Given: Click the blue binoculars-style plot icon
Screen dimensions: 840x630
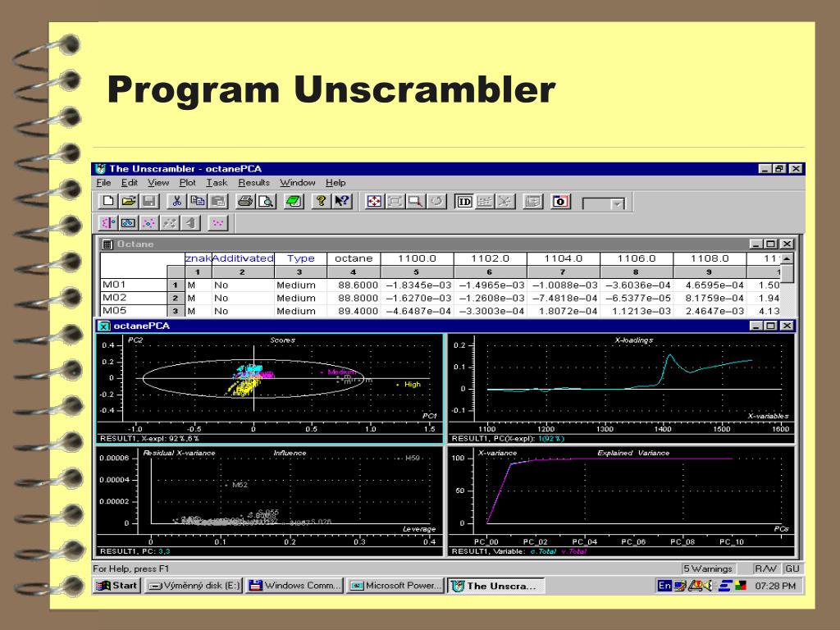Looking at the screenshot, I should pos(129,222).
